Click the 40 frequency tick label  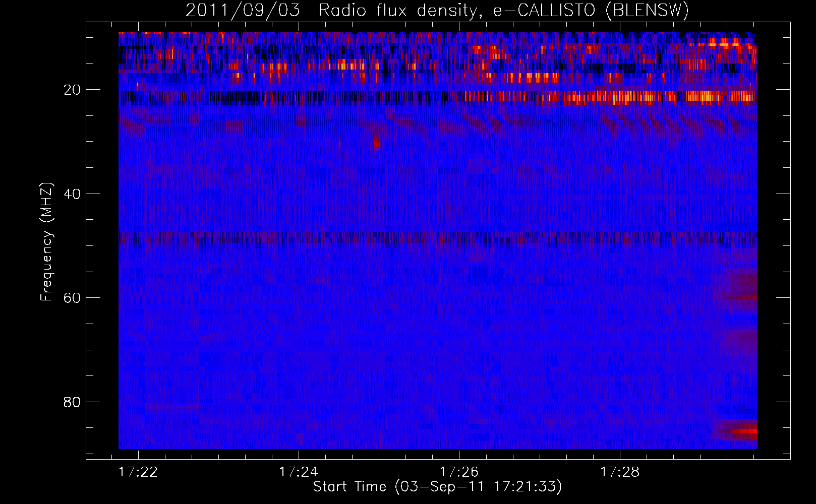tap(72, 194)
